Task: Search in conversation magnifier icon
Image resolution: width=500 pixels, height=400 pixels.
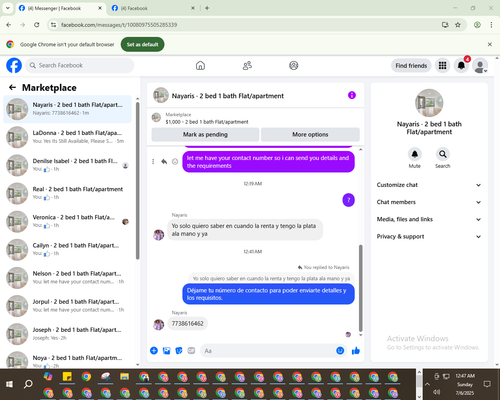Action: click(443, 154)
